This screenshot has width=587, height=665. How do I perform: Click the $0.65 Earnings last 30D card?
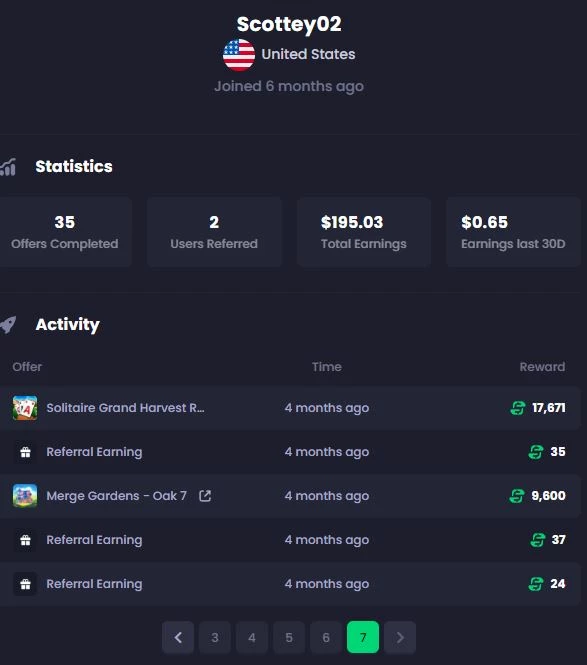point(513,232)
